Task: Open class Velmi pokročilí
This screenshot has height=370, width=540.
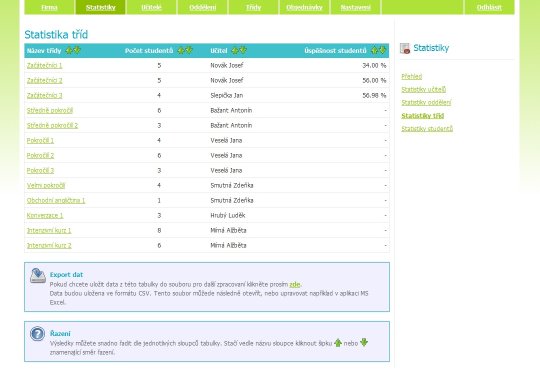Action: click(x=46, y=185)
